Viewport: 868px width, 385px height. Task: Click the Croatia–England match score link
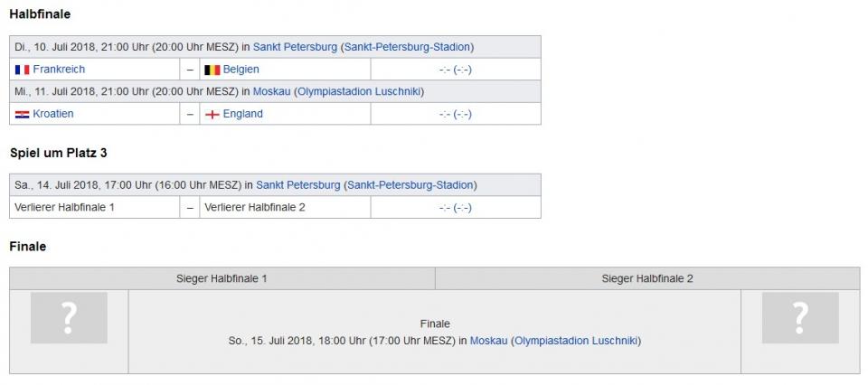[455, 114]
